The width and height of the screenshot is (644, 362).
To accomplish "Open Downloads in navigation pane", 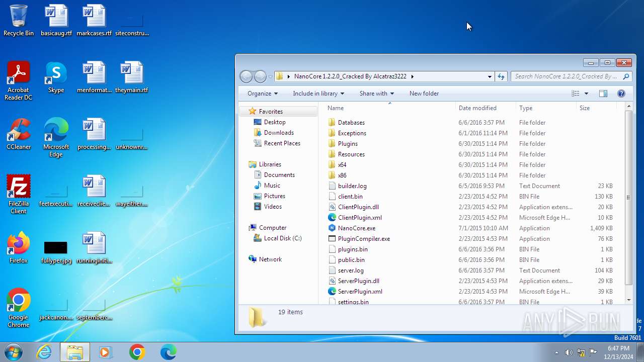I will [279, 133].
